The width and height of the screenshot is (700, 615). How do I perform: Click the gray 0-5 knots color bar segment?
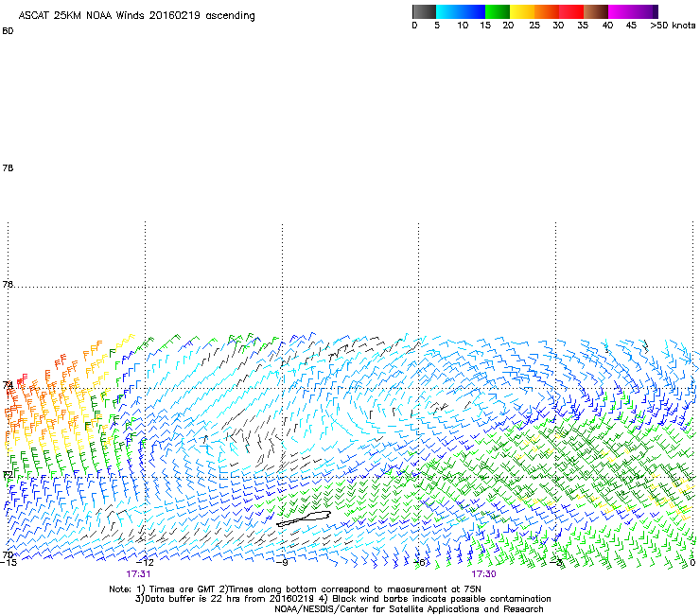(424, 11)
